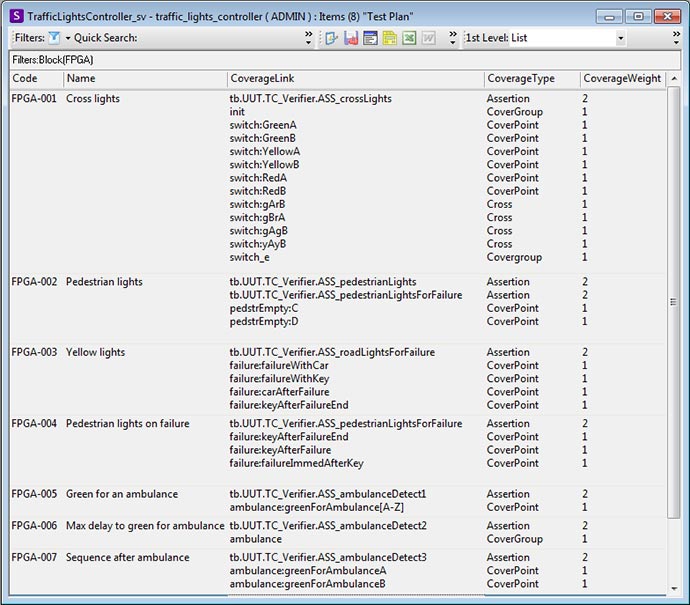690x605 pixels.
Task: Click the vertical scrollbar thumb
Action: (674, 303)
